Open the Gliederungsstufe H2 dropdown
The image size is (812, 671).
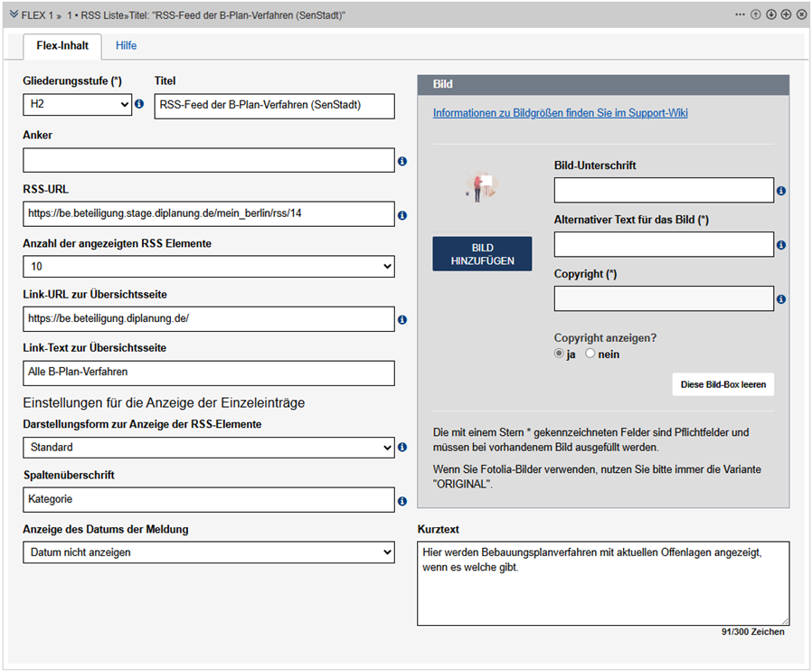click(78, 105)
